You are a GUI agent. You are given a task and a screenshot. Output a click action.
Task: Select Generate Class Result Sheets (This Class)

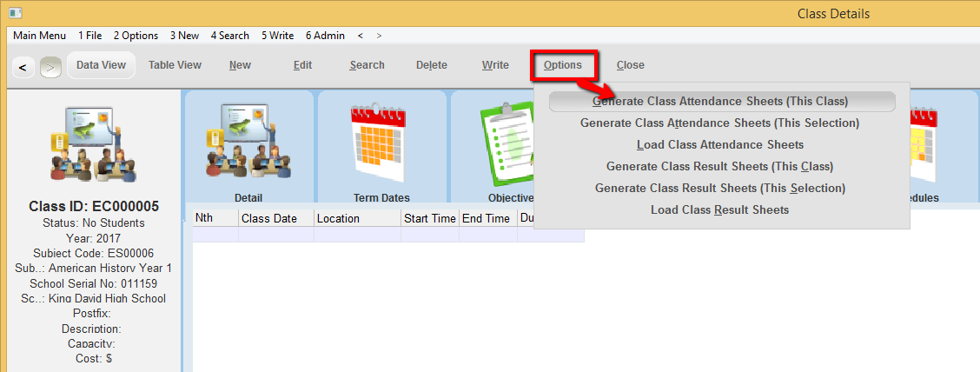720,167
